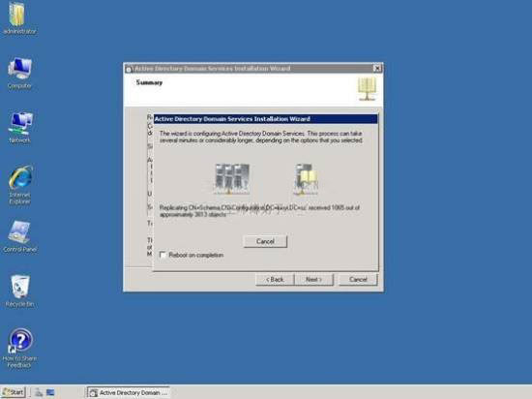This screenshot has width=532, height=399.
Task: Click the progress dialog title bar
Action: [x=265, y=119]
